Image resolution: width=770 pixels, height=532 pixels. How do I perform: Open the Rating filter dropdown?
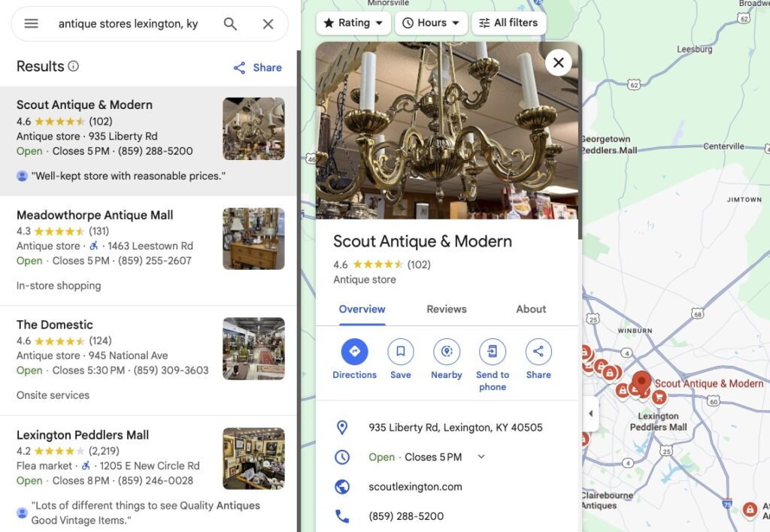[353, 23]
